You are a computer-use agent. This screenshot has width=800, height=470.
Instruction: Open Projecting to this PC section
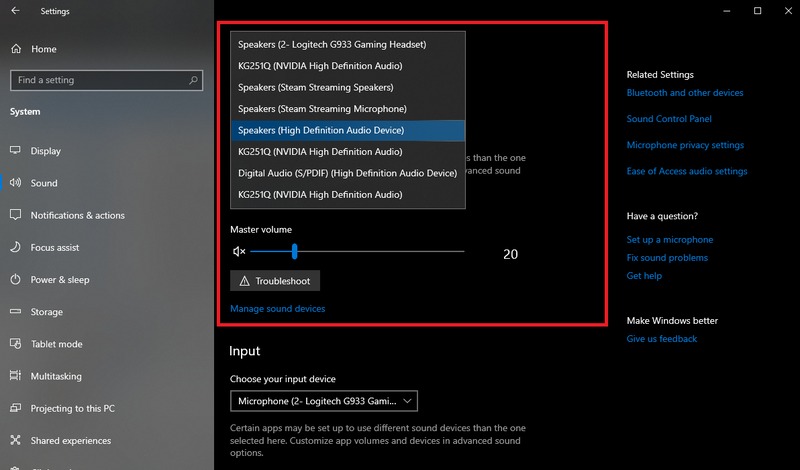(72, 408)
